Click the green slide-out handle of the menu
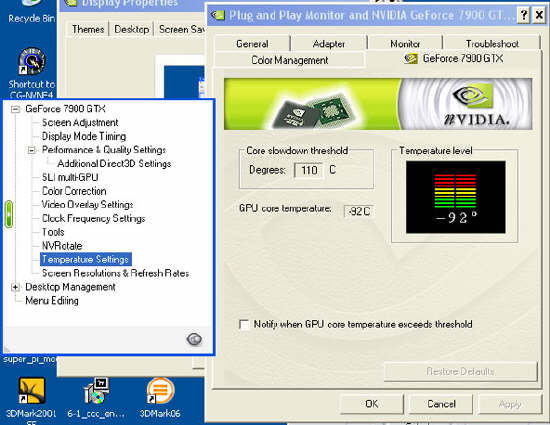This screenshot has width=550, height=425. pos(9,214)
